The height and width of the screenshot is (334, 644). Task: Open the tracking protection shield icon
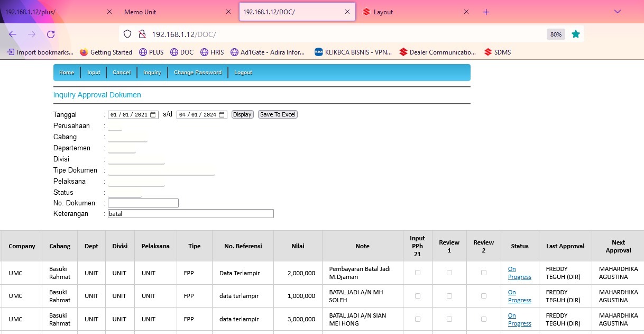tap(127, 34)
